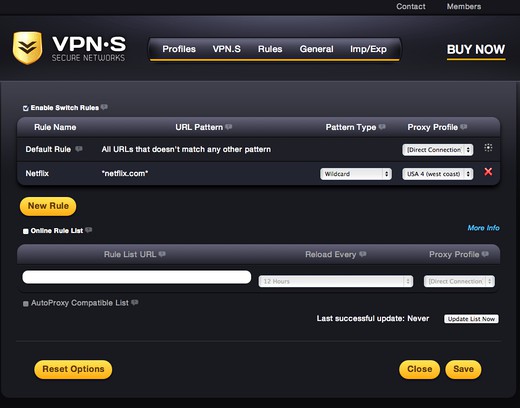Open the 12 Hours reload dropdown
The image size is (520, 408).
(336, 281)
